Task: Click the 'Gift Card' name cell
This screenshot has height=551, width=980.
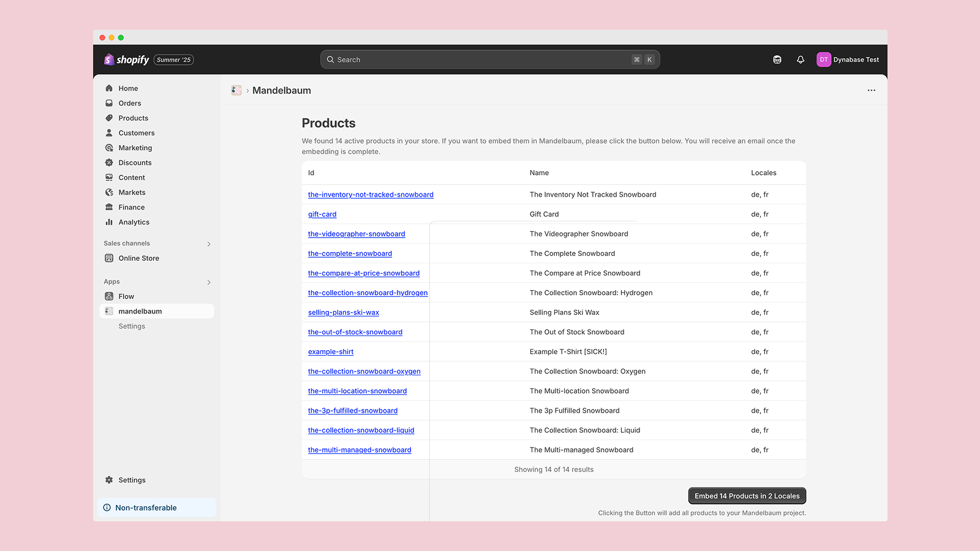Action: [544, 214]
